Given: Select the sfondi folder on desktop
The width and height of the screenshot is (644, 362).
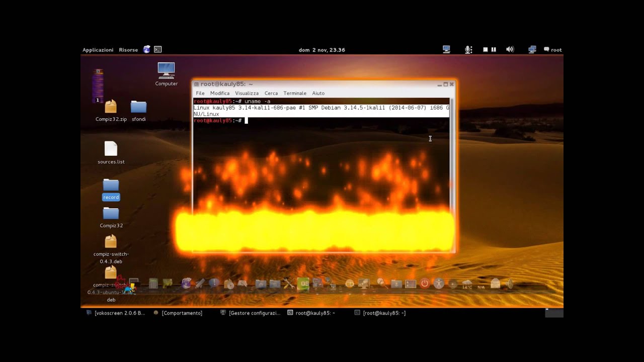Looking at the screenshot, I should coord(138,111).
